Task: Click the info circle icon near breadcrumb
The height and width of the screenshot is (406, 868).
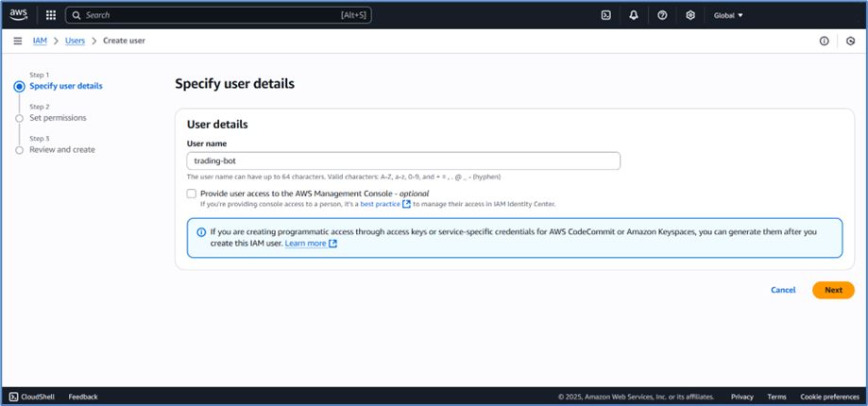Action: click(824, 42)
